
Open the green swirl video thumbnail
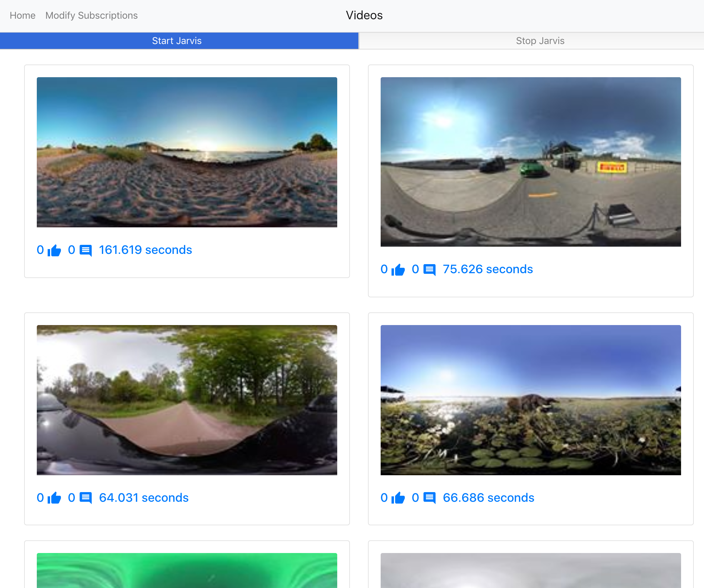[x=187, y=570]
